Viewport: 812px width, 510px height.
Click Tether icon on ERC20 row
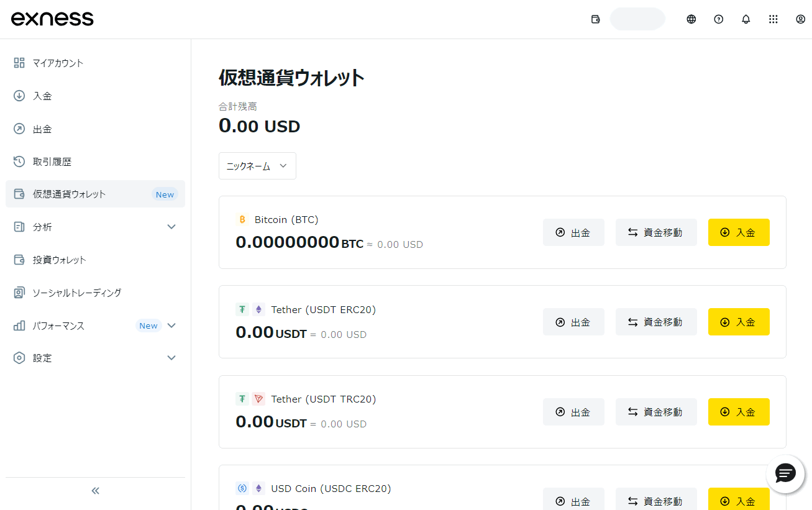click(242, 309)
